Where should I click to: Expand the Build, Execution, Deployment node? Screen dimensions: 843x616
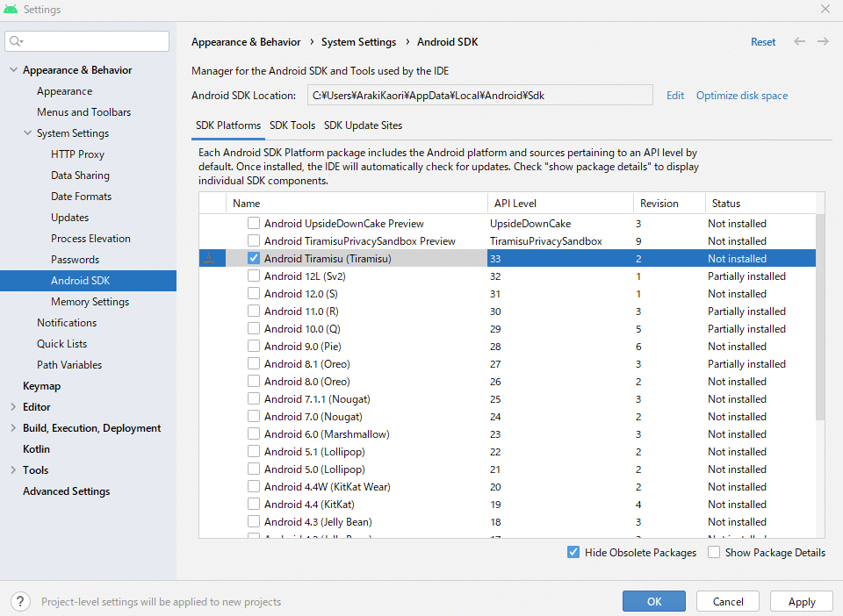(13, 427)
